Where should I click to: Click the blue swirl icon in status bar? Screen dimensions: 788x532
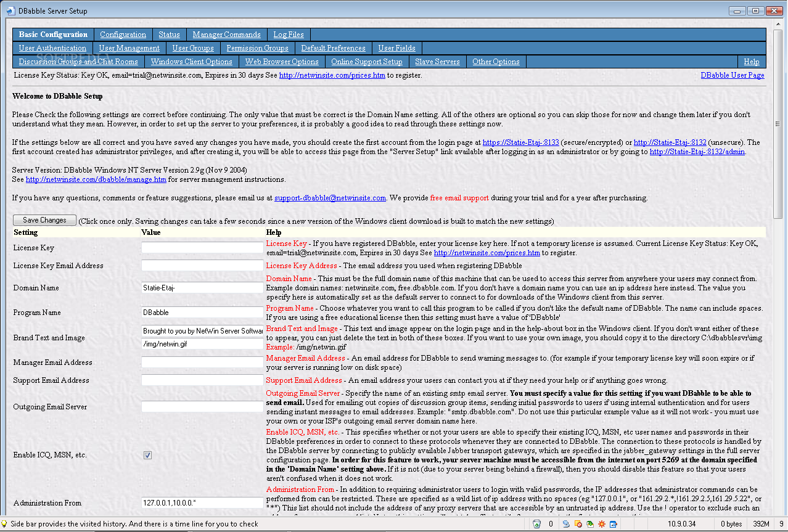pyautogui.click(x=566, y=524)
